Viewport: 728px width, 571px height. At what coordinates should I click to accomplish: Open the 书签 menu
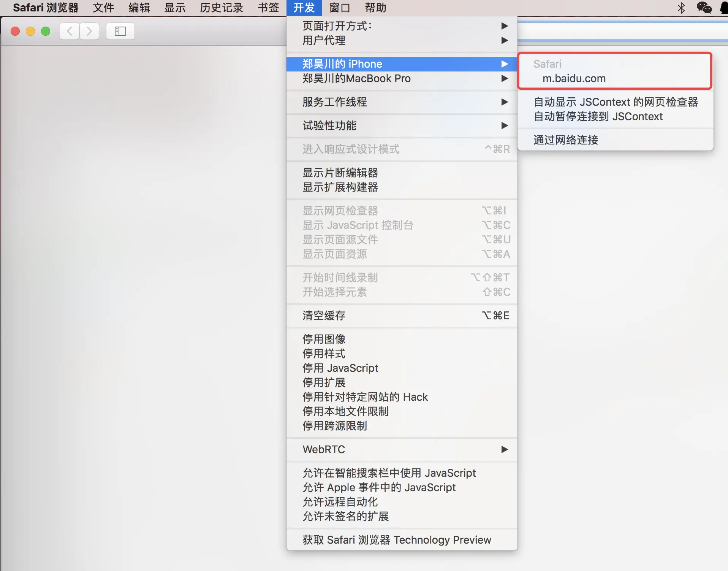[268, 8]
